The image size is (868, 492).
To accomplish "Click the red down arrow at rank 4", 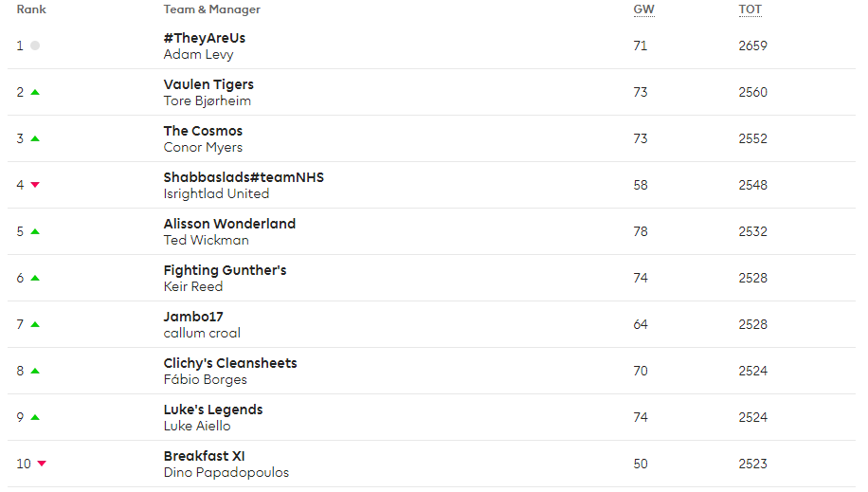I will click(35, 185).
